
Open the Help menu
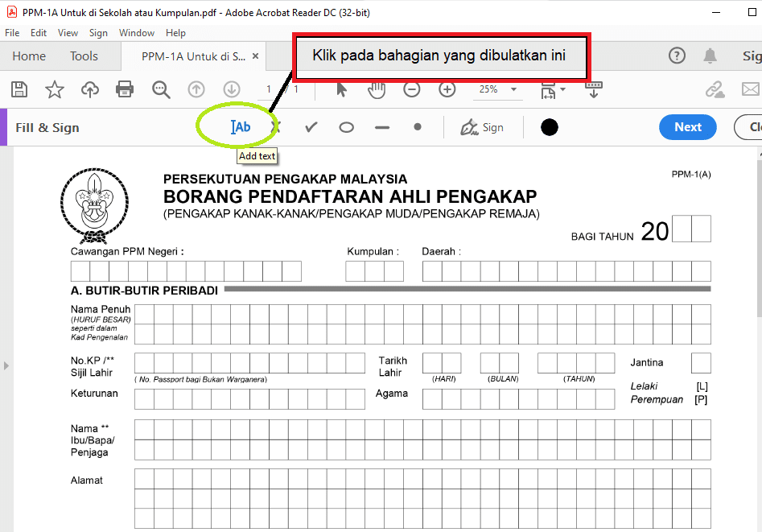tap(175, 32)
